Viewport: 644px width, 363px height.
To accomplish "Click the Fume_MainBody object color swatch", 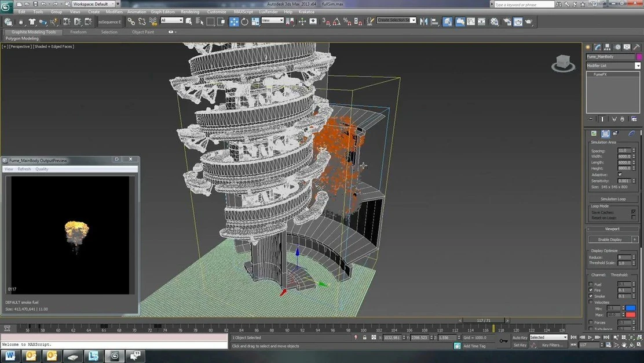I will (x=639, y=57).
